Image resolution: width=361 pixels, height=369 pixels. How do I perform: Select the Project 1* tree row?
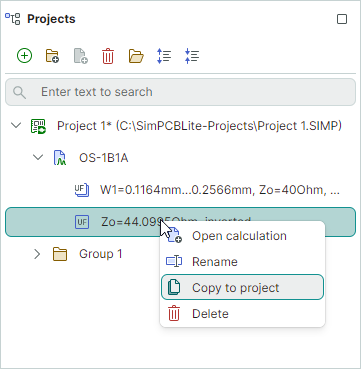click(180, 126)
